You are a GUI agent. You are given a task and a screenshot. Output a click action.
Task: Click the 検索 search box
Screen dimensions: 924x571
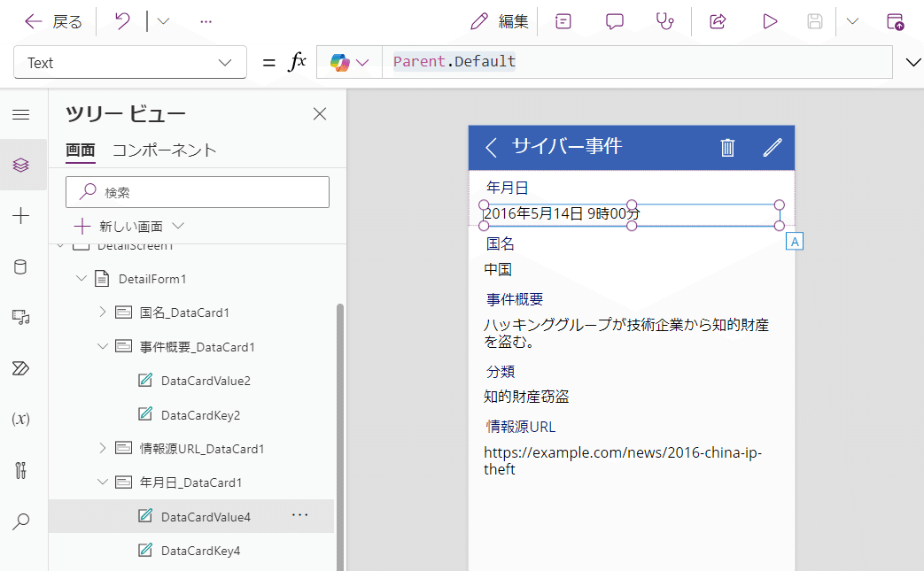coord(198,192)
